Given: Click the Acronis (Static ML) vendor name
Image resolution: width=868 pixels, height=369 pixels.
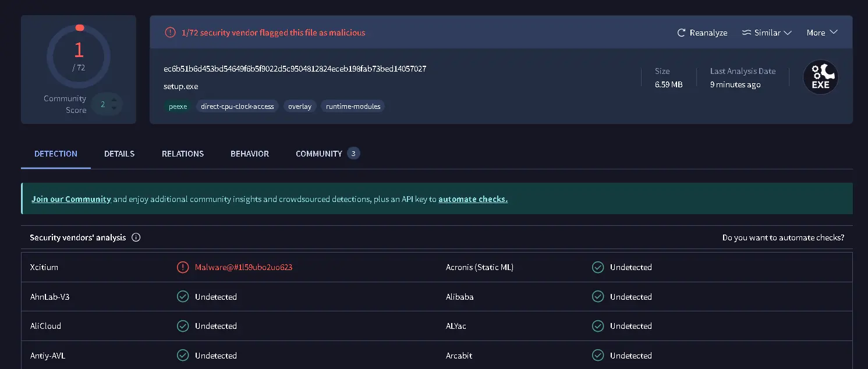Looking at the screenshot, I should point(480,267).
